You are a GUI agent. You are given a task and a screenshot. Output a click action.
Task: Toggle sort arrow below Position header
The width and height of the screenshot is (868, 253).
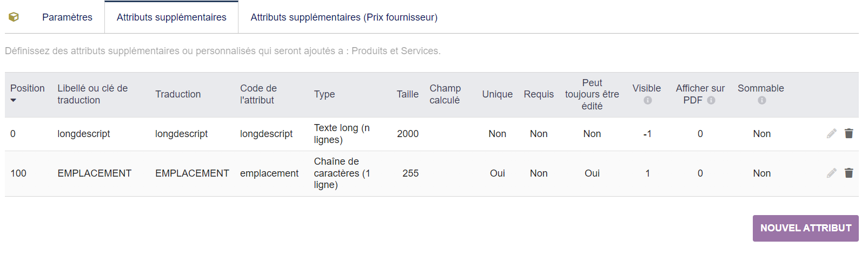(x=14, y=100)
